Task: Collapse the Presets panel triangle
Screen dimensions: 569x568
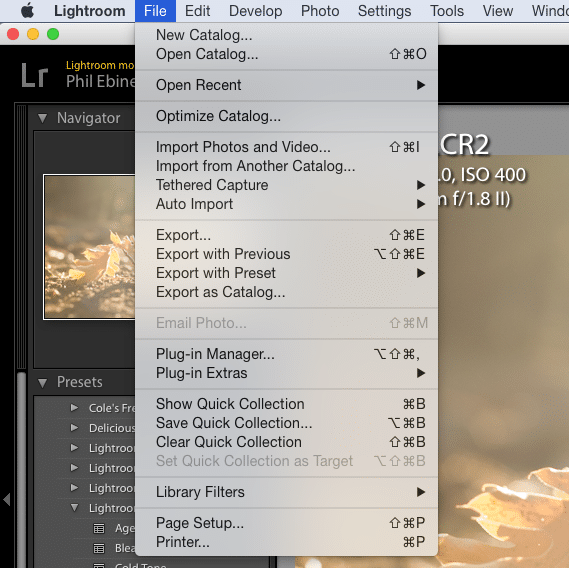Action: pyautogui.click(x=42, y=383)
